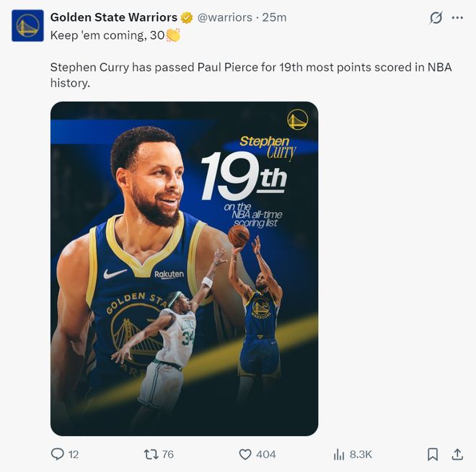The height and width of the screenshot is (472, 476).
Task: Click the reply speech bubble icon
Action: point(58,454)
